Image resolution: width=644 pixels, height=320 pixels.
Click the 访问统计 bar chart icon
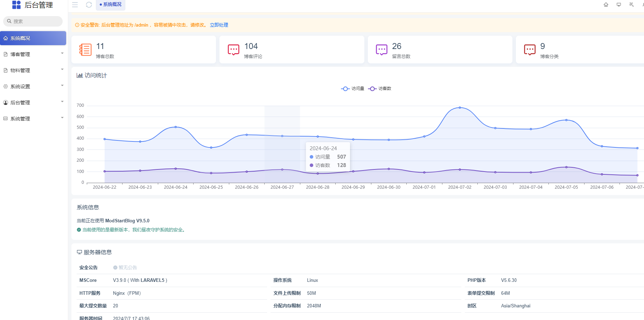pyautogui.click(x=79, y=75)
